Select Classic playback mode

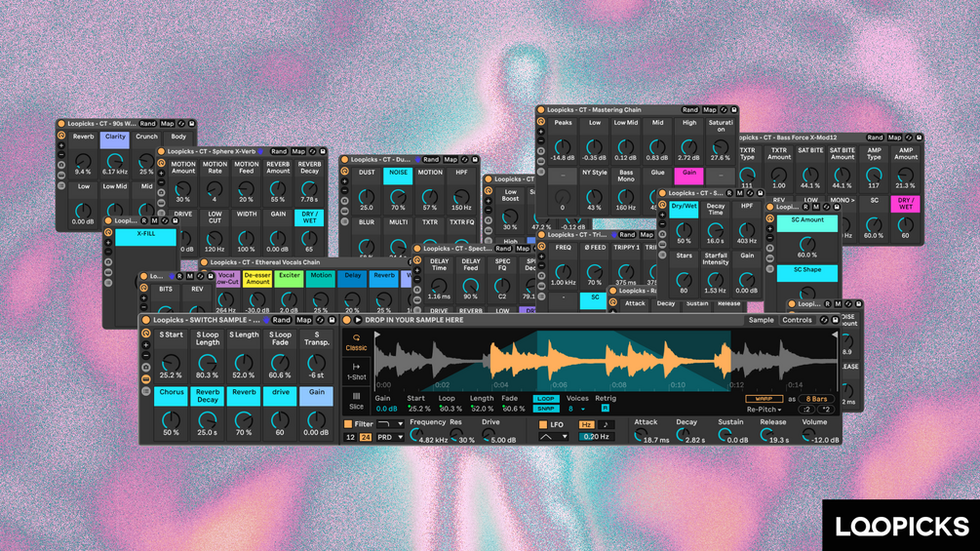356,342
